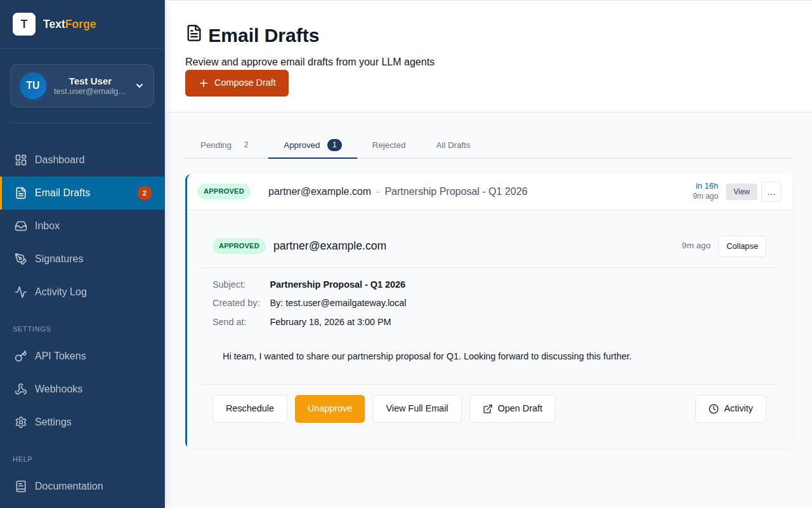Click the 'in 16h' scheduled time text
This screenshot has height=508, width=812.
707,186
